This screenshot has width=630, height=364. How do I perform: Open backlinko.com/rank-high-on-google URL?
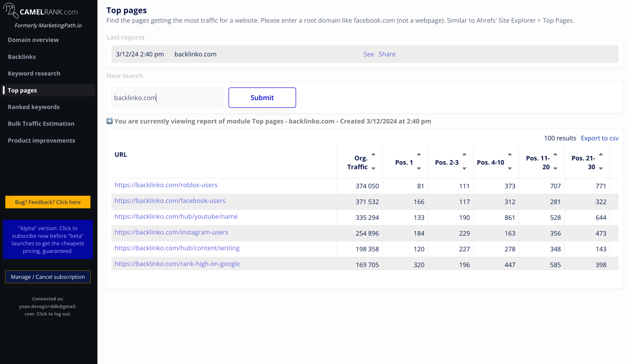[x=177, y=264]
